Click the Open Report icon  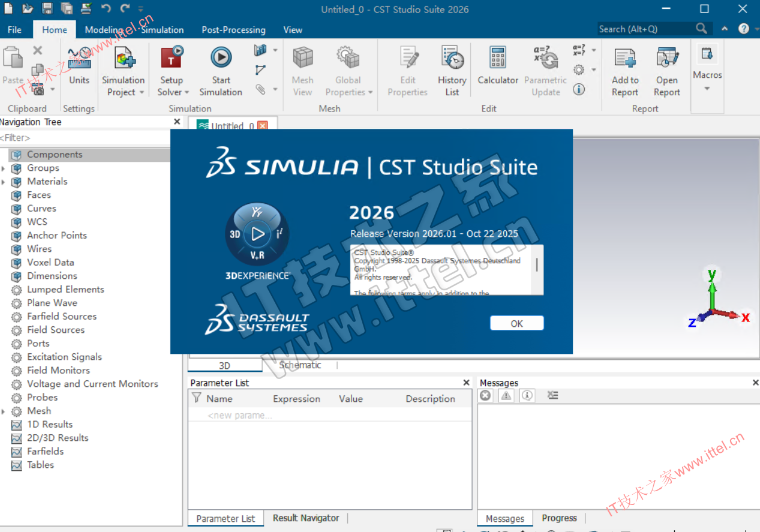click(666, 58)
